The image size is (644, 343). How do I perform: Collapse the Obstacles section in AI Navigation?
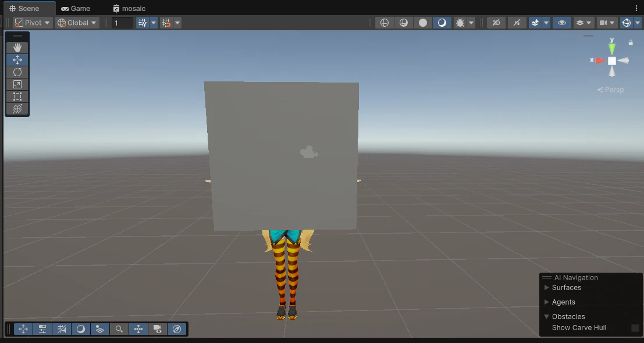[x=547, y=317]
